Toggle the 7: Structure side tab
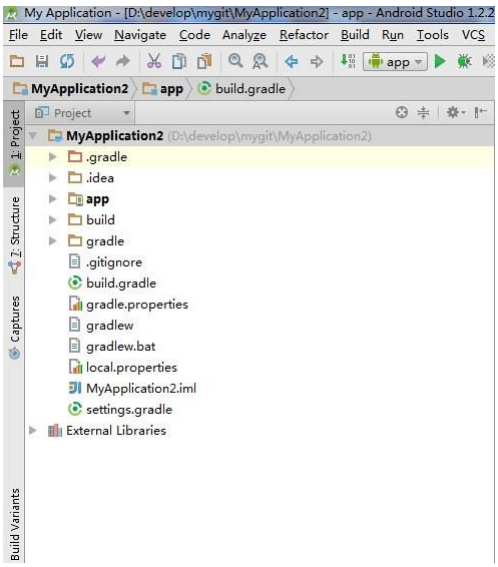Image resolution: width=498 pixels, height=567 pixels. pyautogui.click(x=14, y=236)
